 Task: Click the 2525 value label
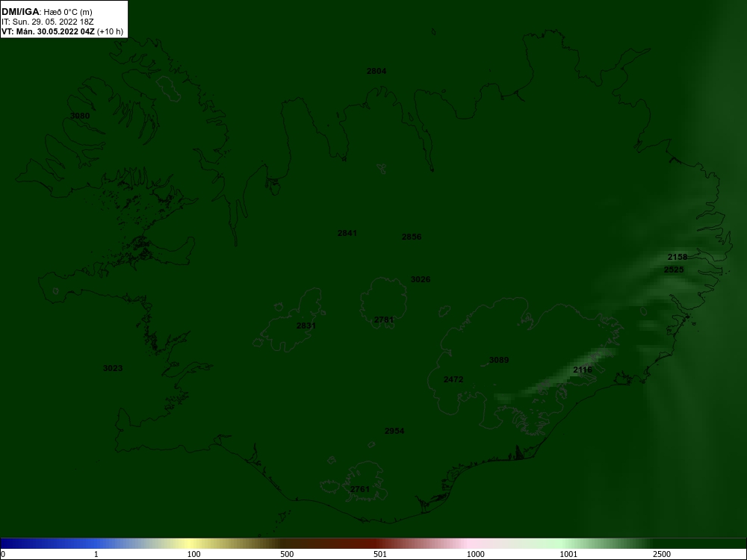[x=674, y=270]
